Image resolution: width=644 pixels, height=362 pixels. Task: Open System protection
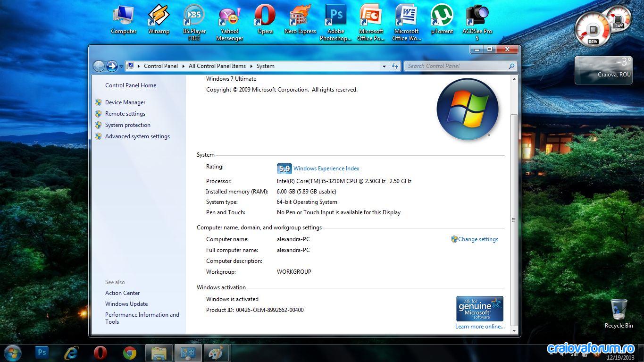(128, 125)
